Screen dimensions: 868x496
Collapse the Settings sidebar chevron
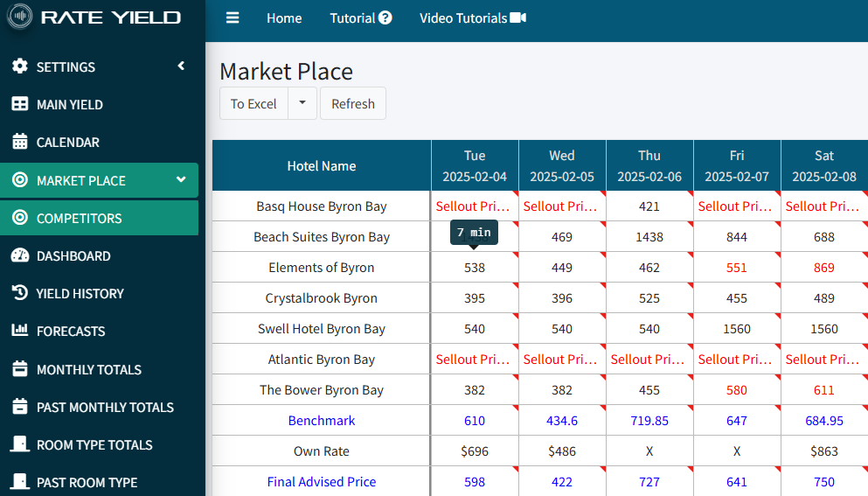coord(181,66)
